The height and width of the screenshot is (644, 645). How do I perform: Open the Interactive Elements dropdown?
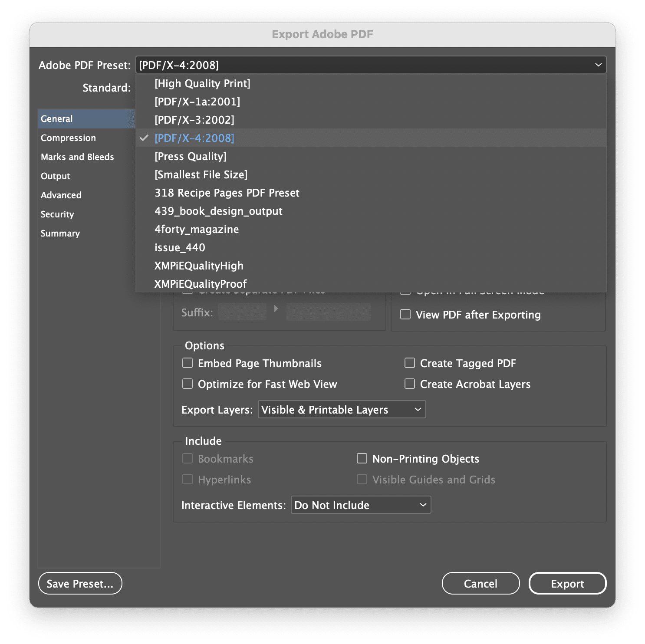[x=361, y=505]
